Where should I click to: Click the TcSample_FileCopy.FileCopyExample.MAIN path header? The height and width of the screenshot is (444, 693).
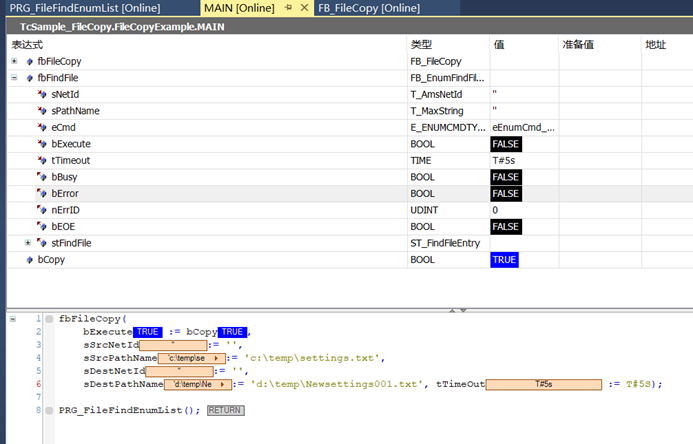(x=122, y=27)
